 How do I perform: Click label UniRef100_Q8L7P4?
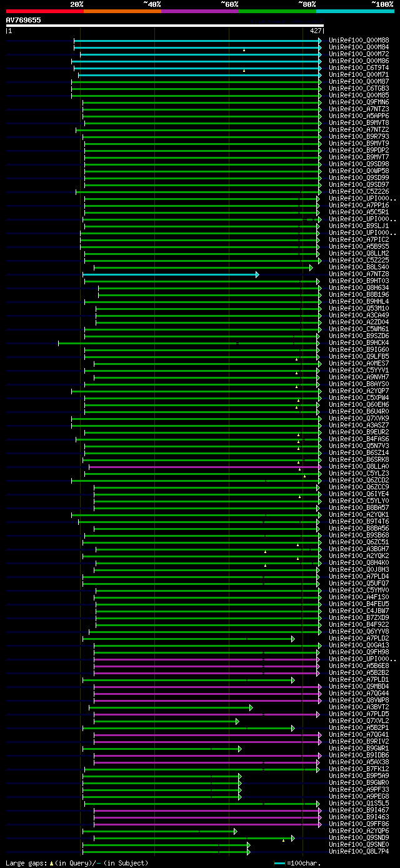point(359,852)
